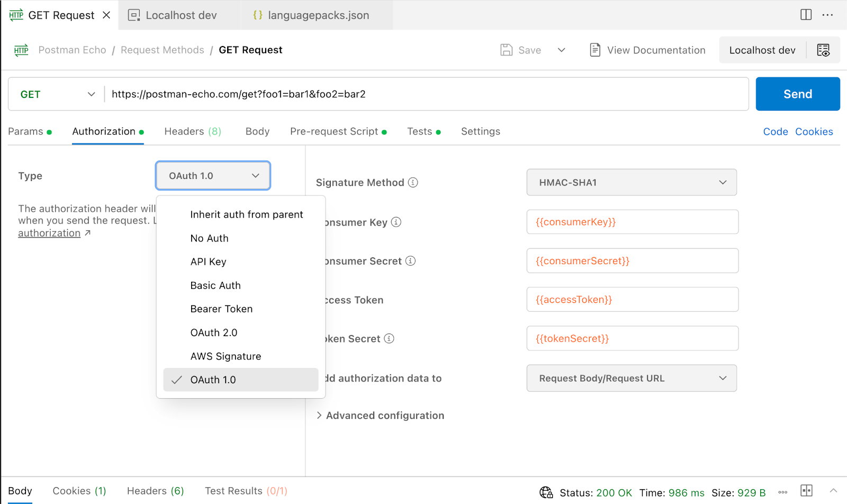Click the Consumer Key info icon
This screenshot has width=847, height=504.
(396, 222)
